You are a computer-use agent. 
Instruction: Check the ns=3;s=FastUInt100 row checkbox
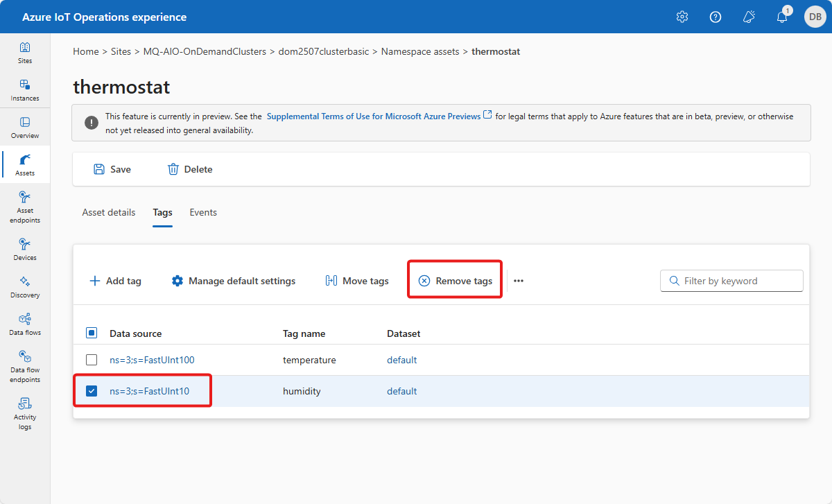tap(92, 360)
